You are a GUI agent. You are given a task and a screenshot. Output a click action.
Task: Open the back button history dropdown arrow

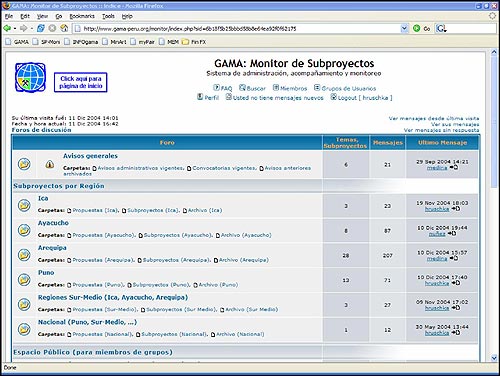15,29
